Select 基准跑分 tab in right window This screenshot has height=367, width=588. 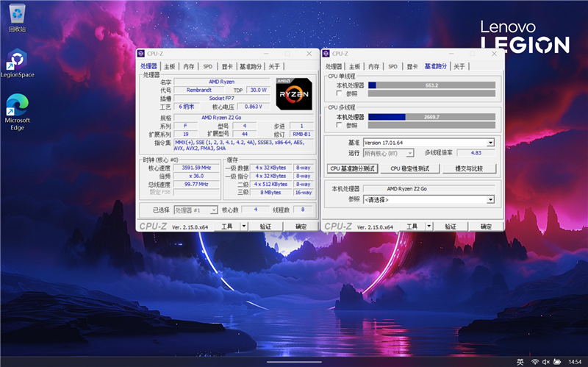click(x=436, y=66)
